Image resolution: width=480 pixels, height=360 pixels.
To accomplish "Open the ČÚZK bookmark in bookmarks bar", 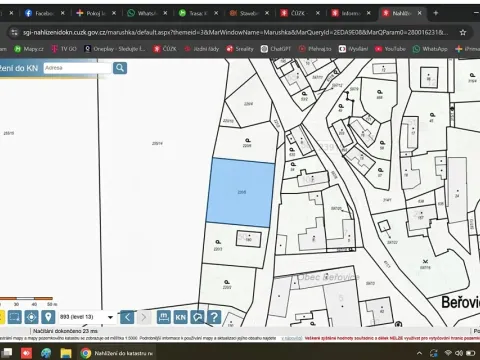I will tap(165, 49).
